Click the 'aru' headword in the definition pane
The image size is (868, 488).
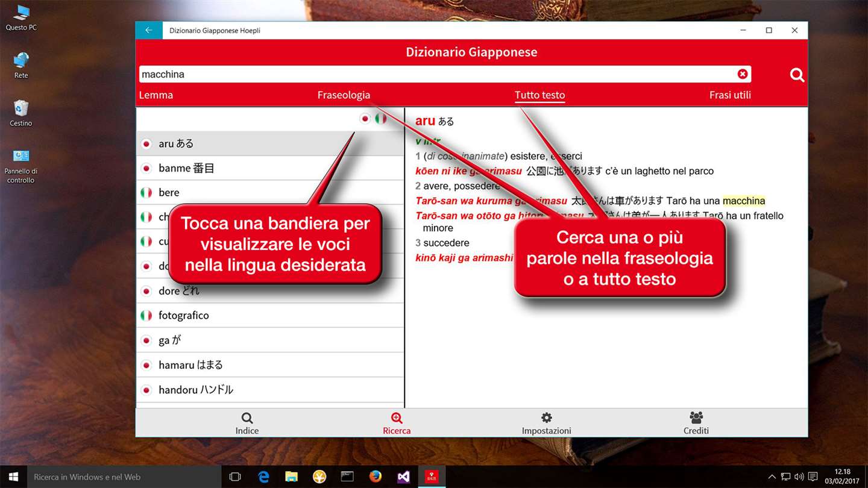(425, 120)
